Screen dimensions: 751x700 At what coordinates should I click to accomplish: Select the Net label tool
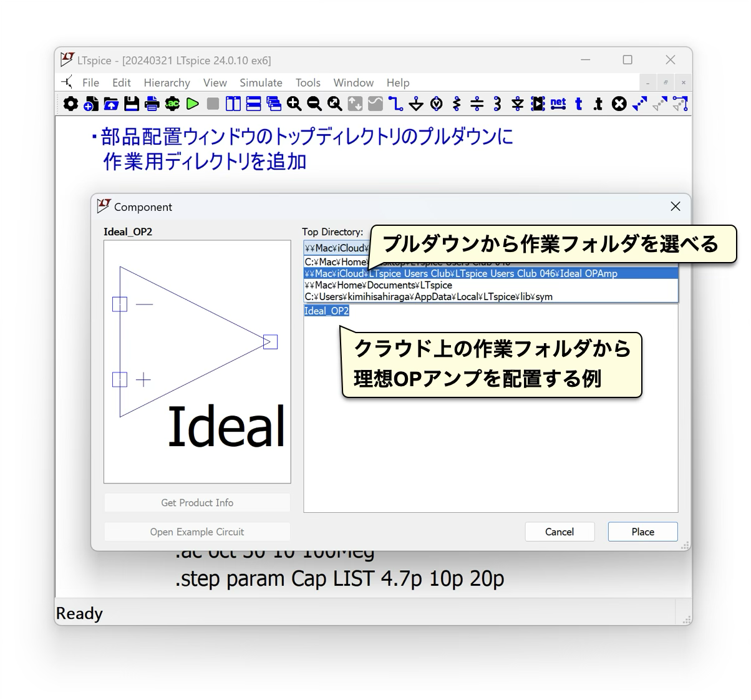(558, 104)
